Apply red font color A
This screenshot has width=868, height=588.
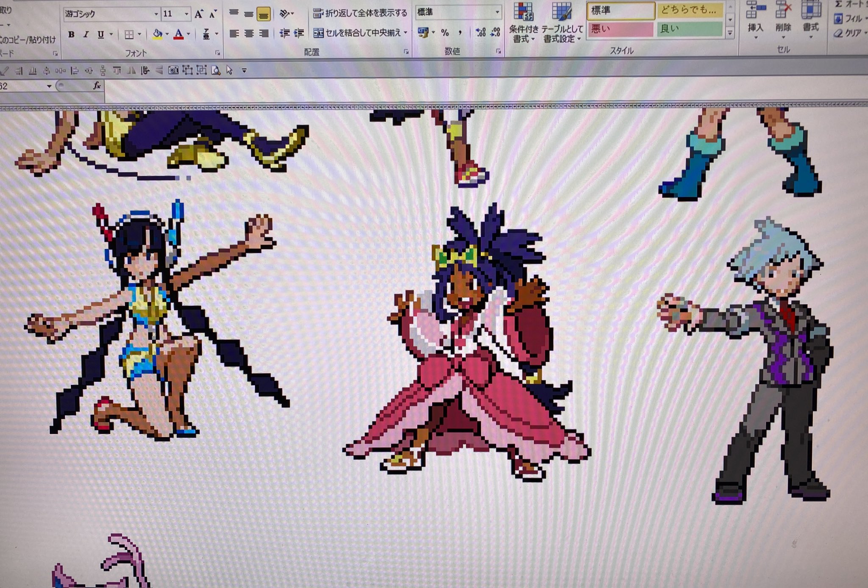[179, 34]
